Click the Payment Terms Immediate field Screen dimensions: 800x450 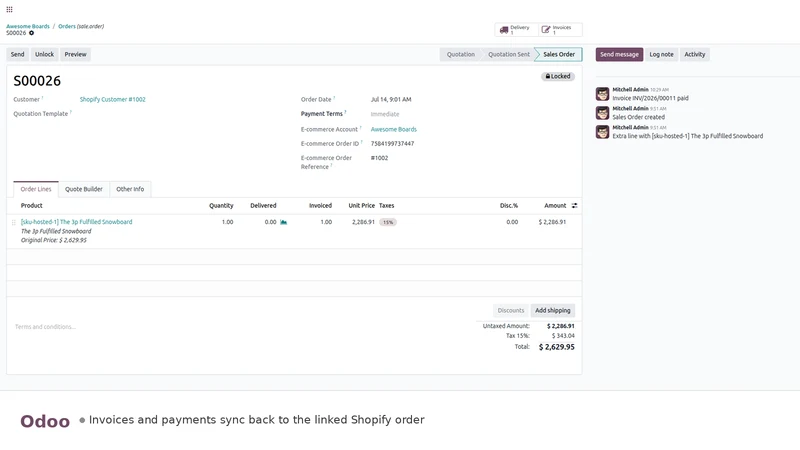pyautogui.click(x=385, y=114)
